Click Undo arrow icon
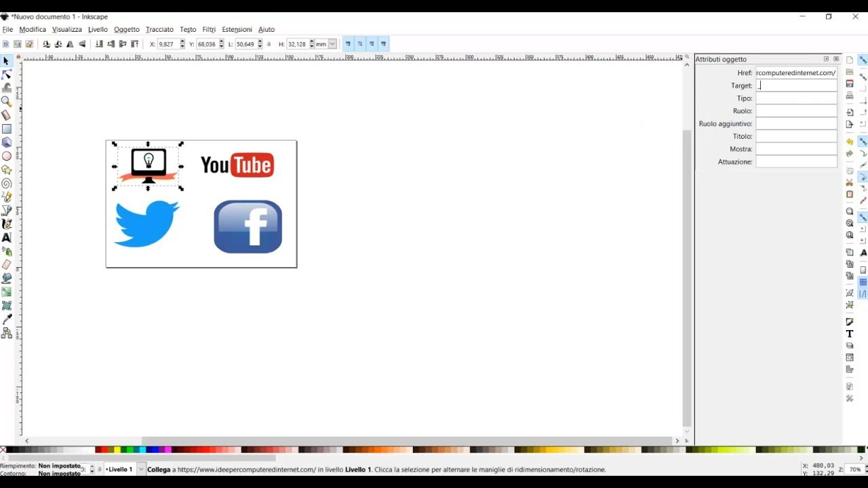The image size is (868, 488). tap(850, 142)
